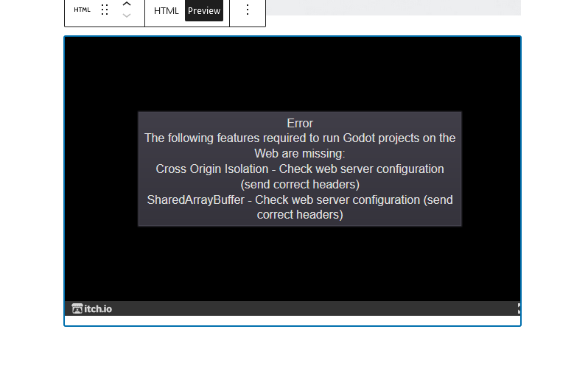Grab the block drag handle dots
This screenshot has width=588, height=371.
coord(105,10)
